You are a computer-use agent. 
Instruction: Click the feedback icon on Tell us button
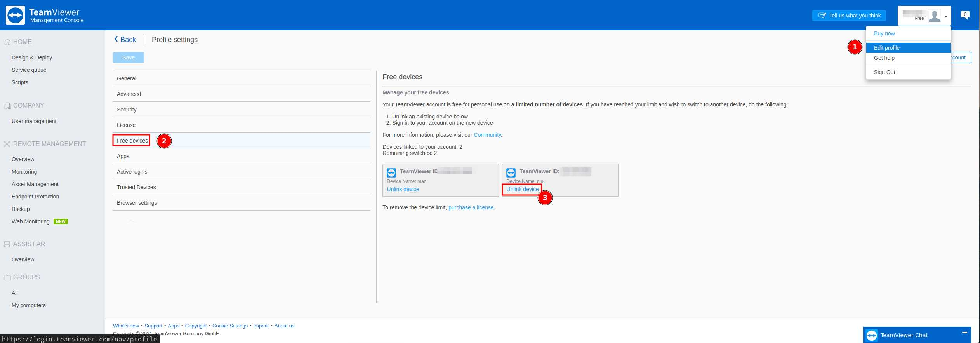click(x=822, y=16)
